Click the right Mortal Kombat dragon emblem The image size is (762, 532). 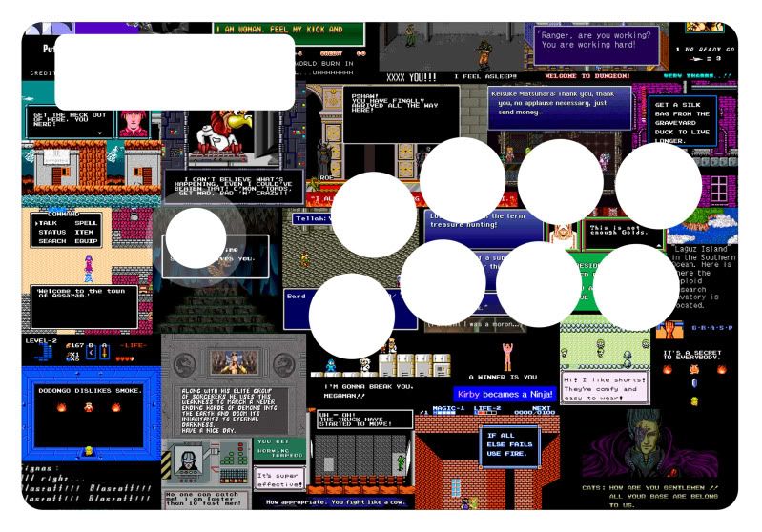click(283, 363)
